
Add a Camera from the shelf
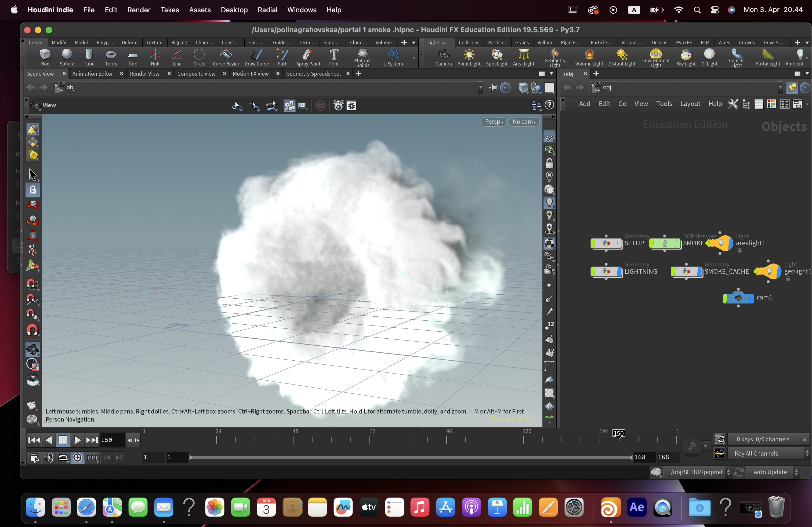443,57
